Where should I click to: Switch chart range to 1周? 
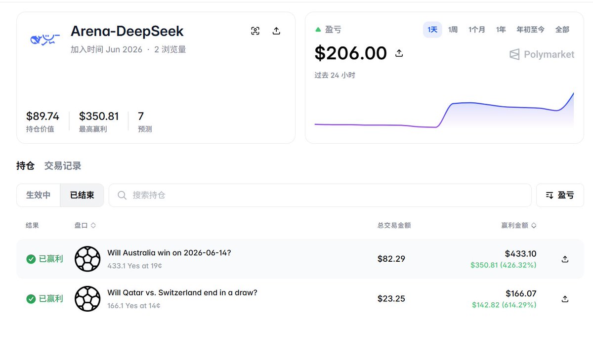(453, 30)
